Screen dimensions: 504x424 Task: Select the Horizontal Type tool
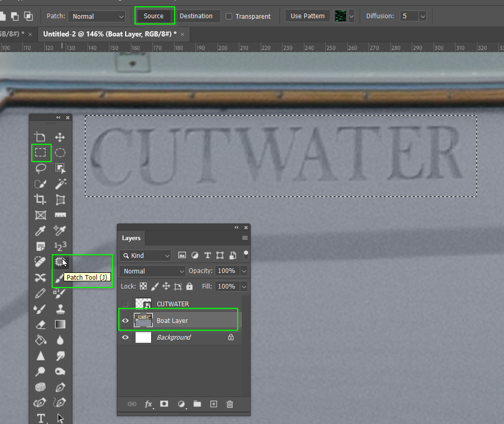[x=40, y=418]
